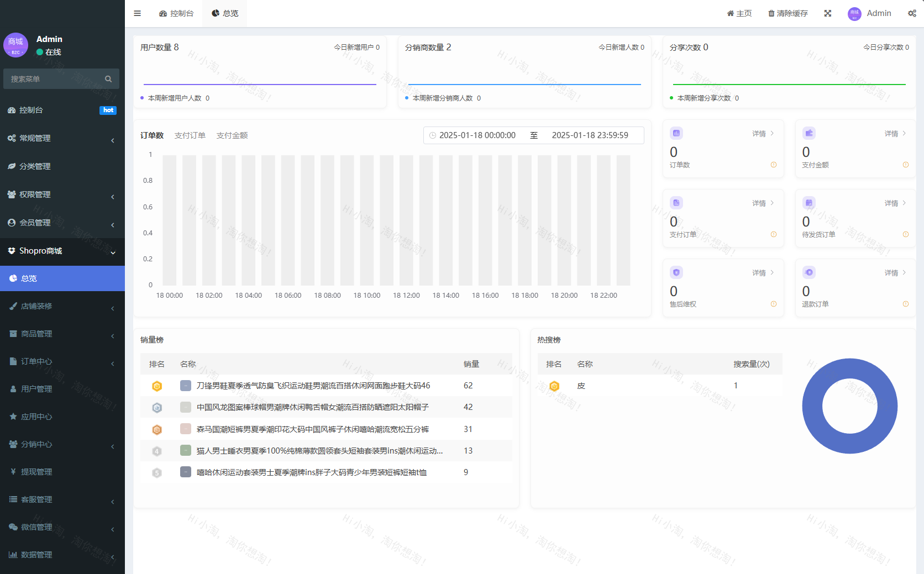Click the silver rank-2 medal in 销量榜

(157, 408)
